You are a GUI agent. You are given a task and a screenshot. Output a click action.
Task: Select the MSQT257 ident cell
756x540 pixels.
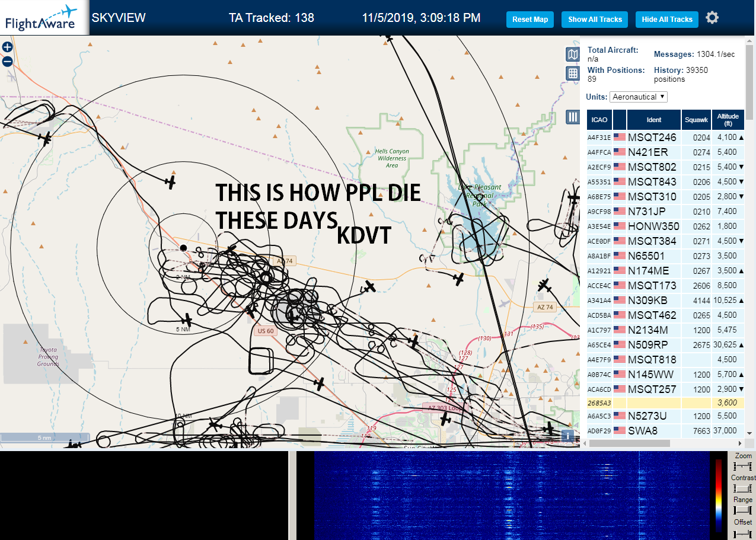pos(654,389)
